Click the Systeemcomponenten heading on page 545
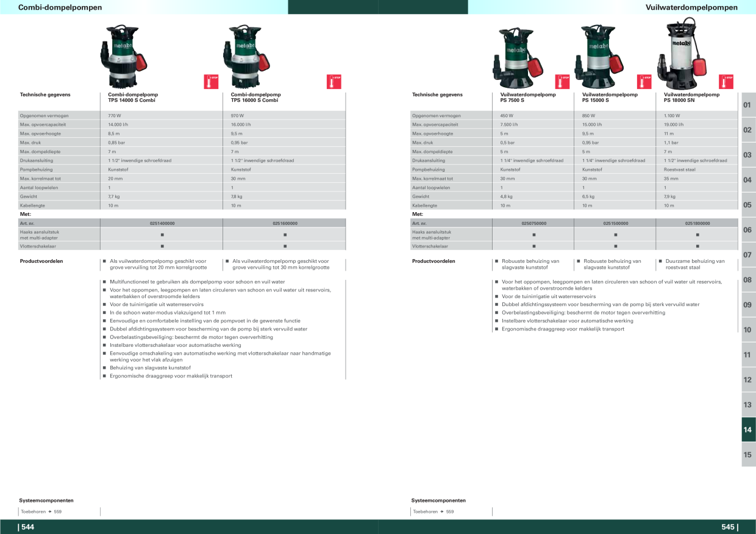 (x=438, y=500)
